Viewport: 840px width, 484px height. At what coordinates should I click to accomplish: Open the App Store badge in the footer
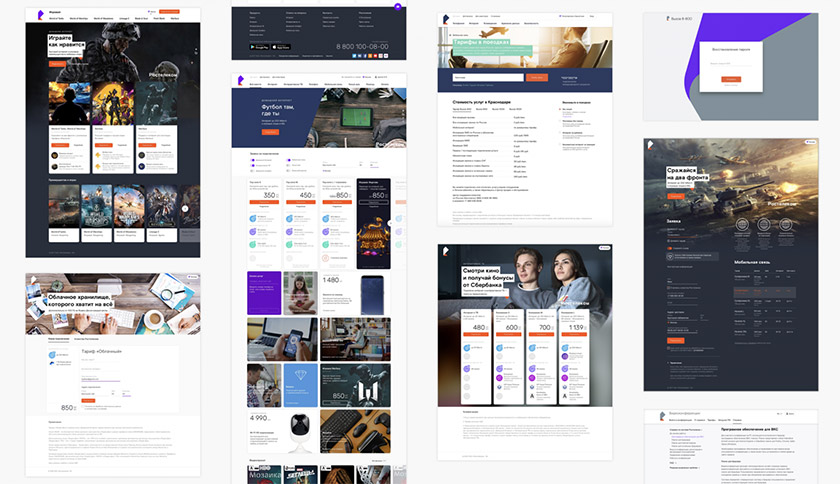[281, 47]
